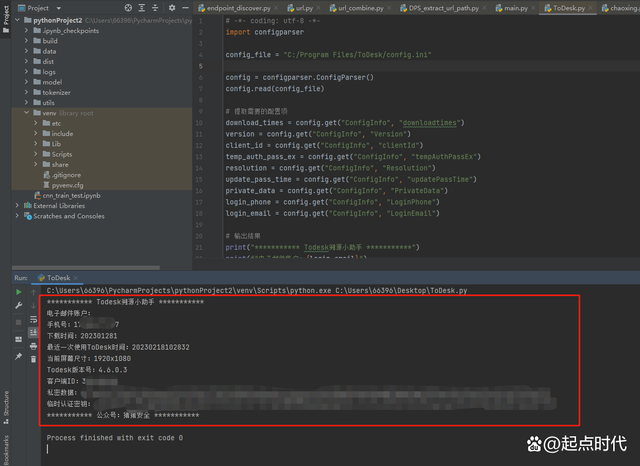Screen dimensions: 640x466
Task: Click the restore layout icon in Run panel
Action: tap(18, 339)
